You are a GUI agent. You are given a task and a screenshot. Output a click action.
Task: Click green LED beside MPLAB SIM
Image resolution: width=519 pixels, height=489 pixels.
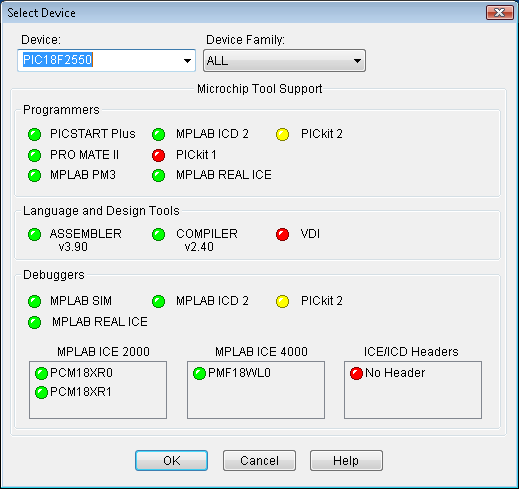tap(34, 301)
